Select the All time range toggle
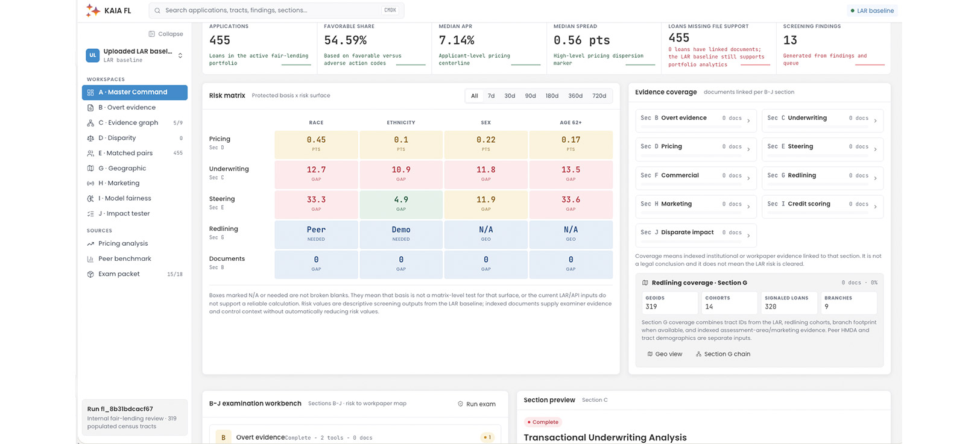The width and height of the screenshot is (980, 444). pyautogui.click(x=475, y=96)
